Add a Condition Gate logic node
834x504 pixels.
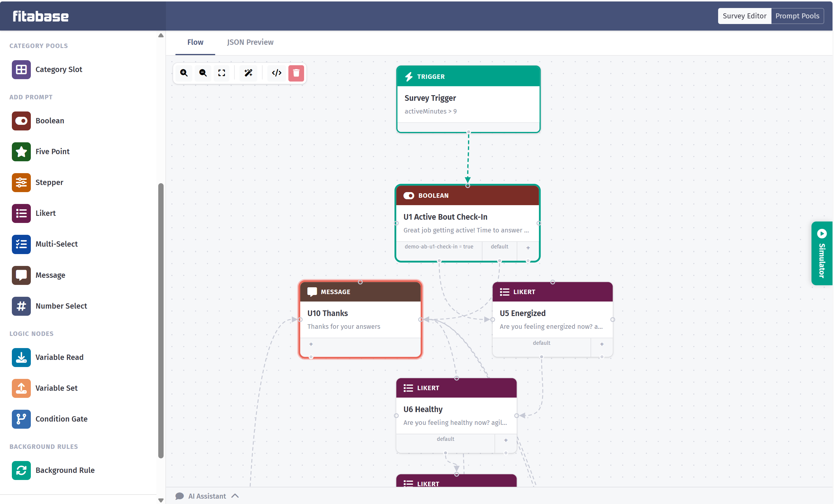pyautogui.click(x=21, y=419)
